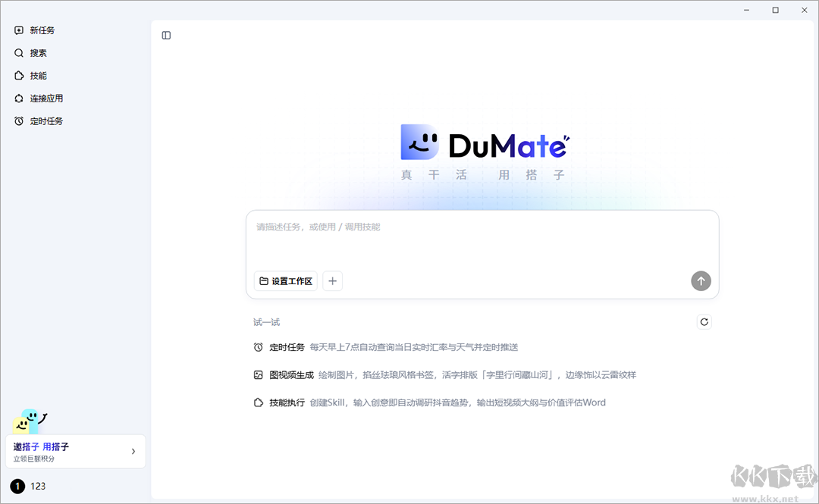Expand the invite banner chevron arrow

[133, 451]
